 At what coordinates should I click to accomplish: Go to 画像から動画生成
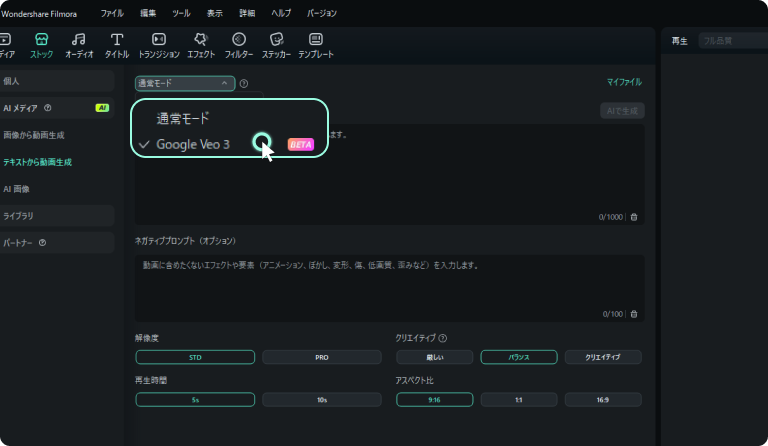click(34, 135)
